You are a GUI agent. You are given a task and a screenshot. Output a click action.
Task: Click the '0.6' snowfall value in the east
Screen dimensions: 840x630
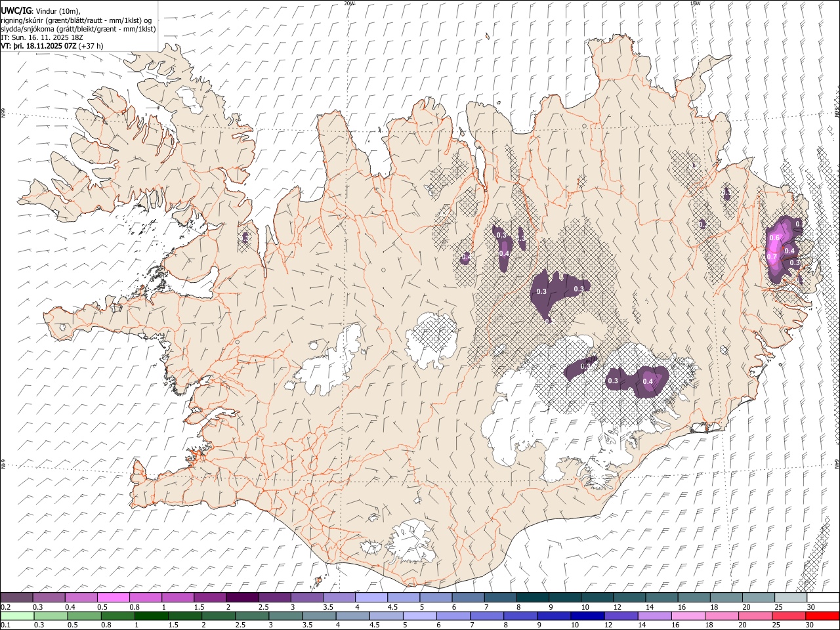click(774, 238)
